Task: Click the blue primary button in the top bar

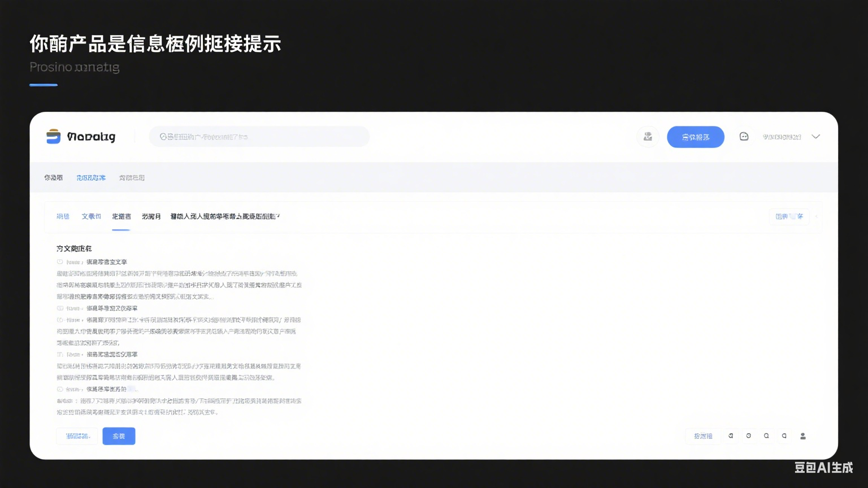Action: pos(696,137)
